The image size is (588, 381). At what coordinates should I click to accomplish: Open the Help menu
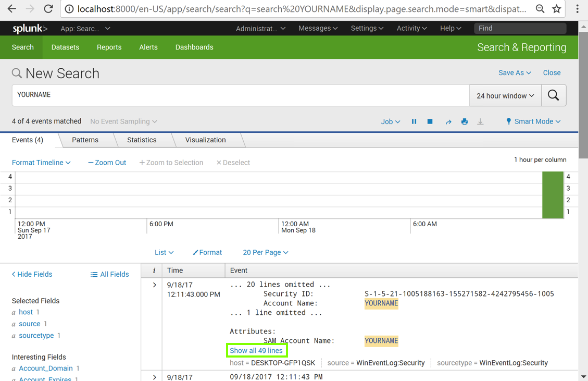(451, 28)
